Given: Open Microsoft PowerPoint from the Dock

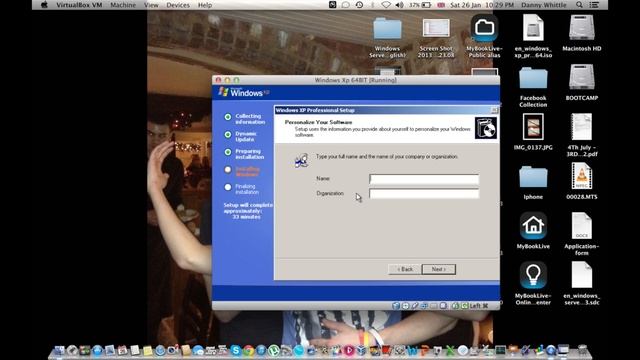Looking at the screenshot, I should 425,350.
